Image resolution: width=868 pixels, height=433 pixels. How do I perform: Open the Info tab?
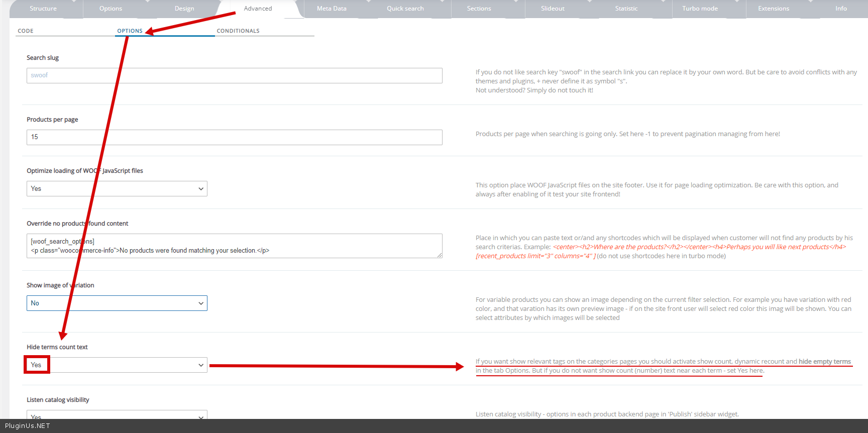pyautogui.click(x=841, y=9)
